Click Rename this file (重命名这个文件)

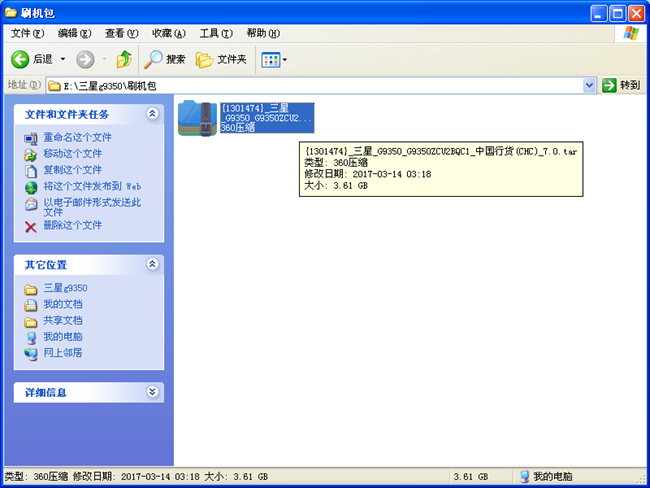pyautogui.click(x=77, y=138)
